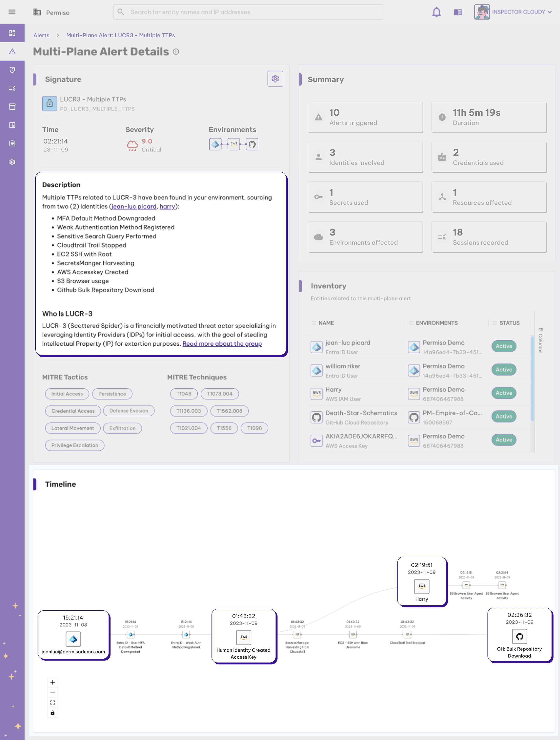Open Settings via the gear at sidebar bottom
This screenshot has height=740, width=560.
(12, 161)
